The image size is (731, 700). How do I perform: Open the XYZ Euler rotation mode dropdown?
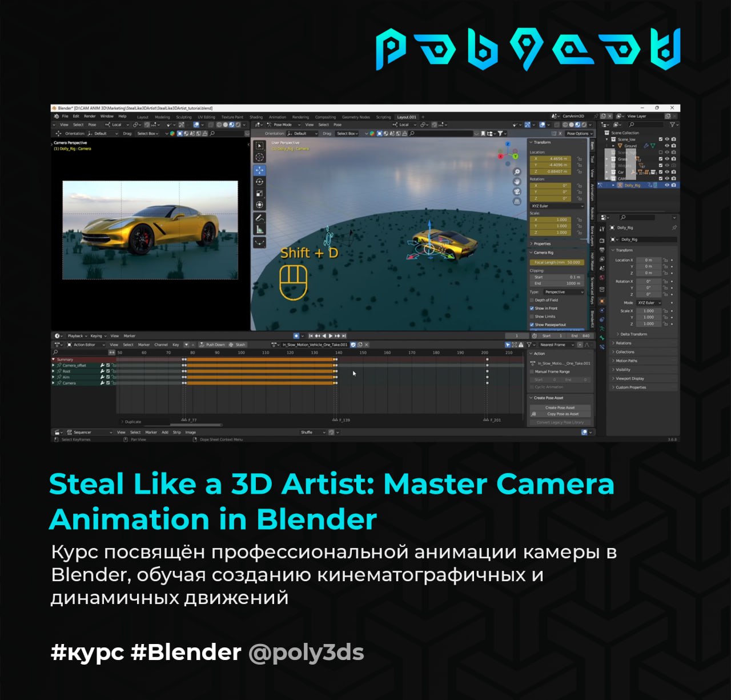tap(557, 206)
